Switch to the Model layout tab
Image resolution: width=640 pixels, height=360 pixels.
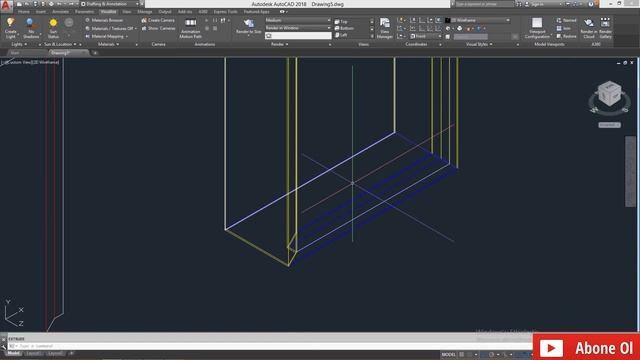click(x=13, y=353)
